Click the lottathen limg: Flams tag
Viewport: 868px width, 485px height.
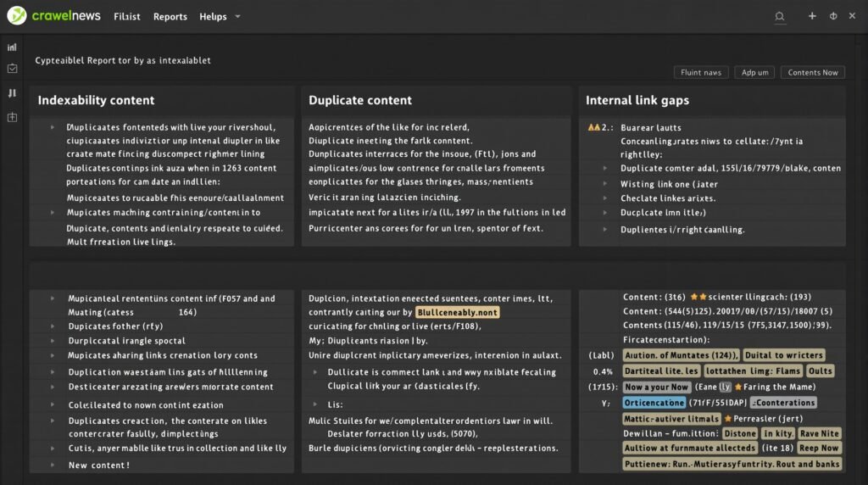pos(753,371)
